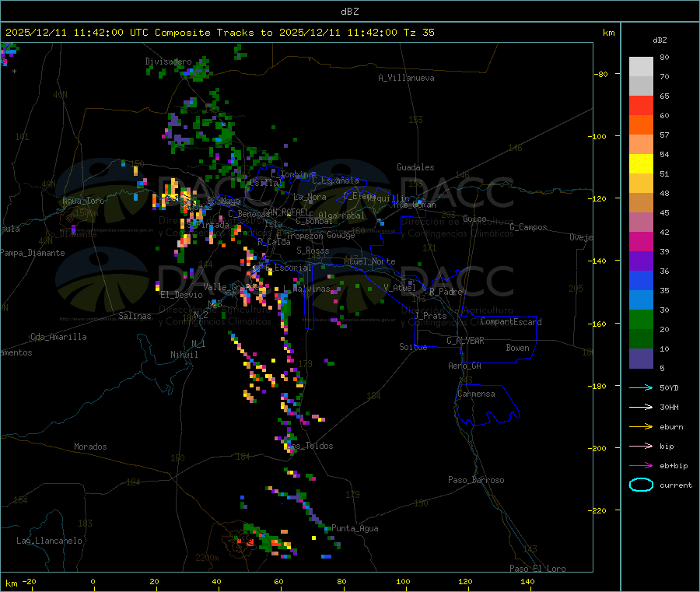The width and height of the screenshot is (700, 592).
Task: Click the 'Lag.Llancanelo' map label
Action: point(49,541)
